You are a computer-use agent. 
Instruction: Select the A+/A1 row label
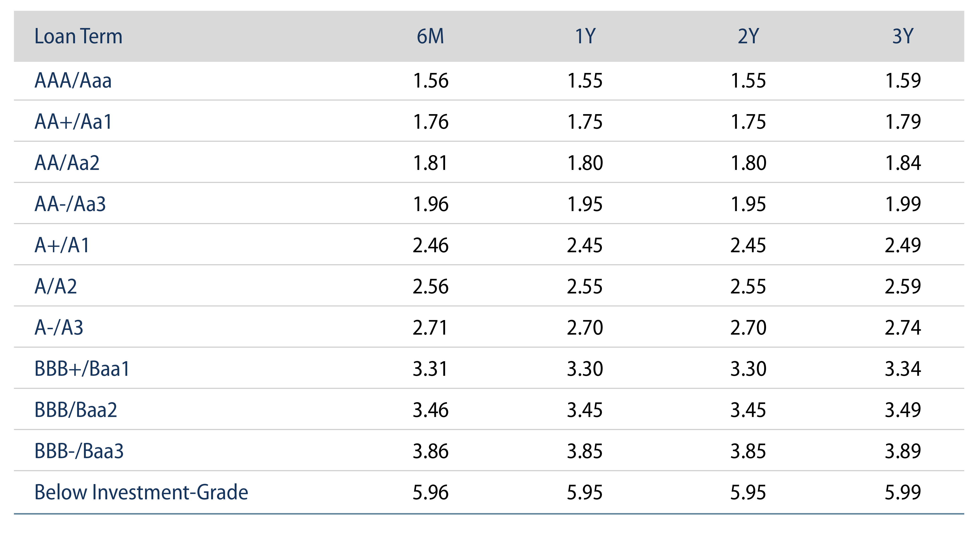(62, 245)
